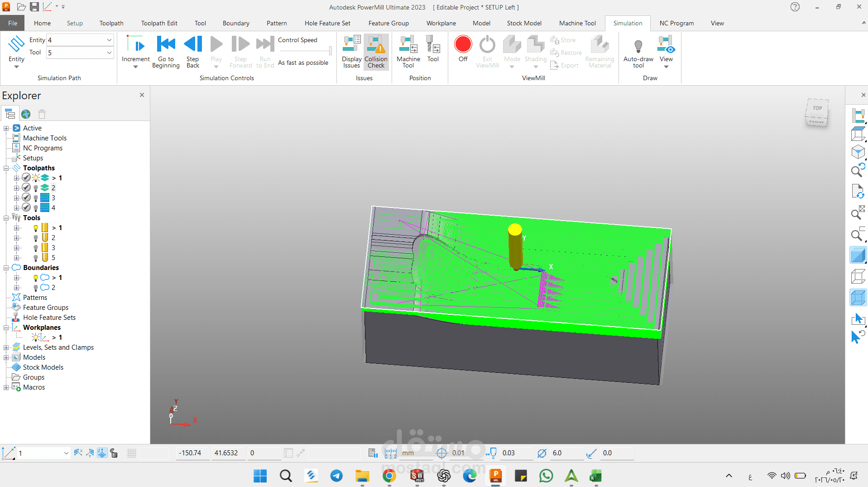
Task: Open Chrome from the taskbar
Action: point(389,476)
